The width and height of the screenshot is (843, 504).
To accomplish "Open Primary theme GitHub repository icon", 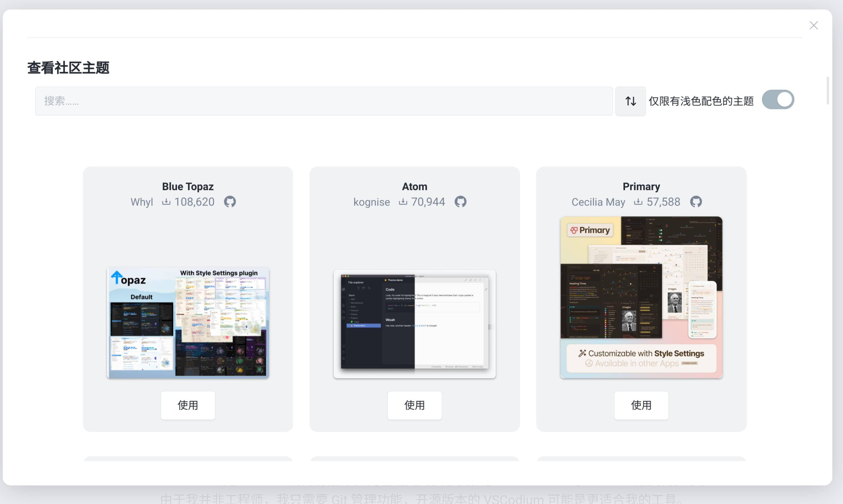I will coord(696,202).
